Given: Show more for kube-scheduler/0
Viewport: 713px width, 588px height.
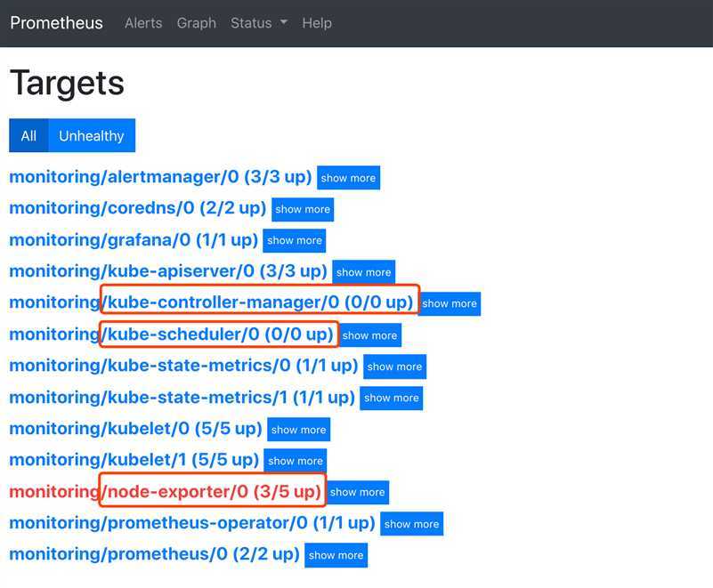Looking at the screenshot, I should (x=369, y=335).
